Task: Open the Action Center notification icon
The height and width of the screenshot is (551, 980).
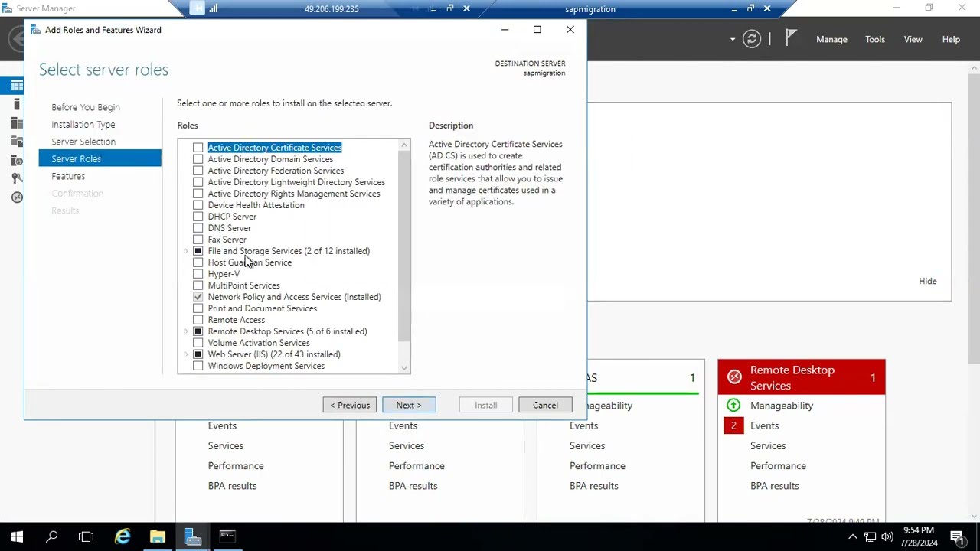Action: [957, 536]
